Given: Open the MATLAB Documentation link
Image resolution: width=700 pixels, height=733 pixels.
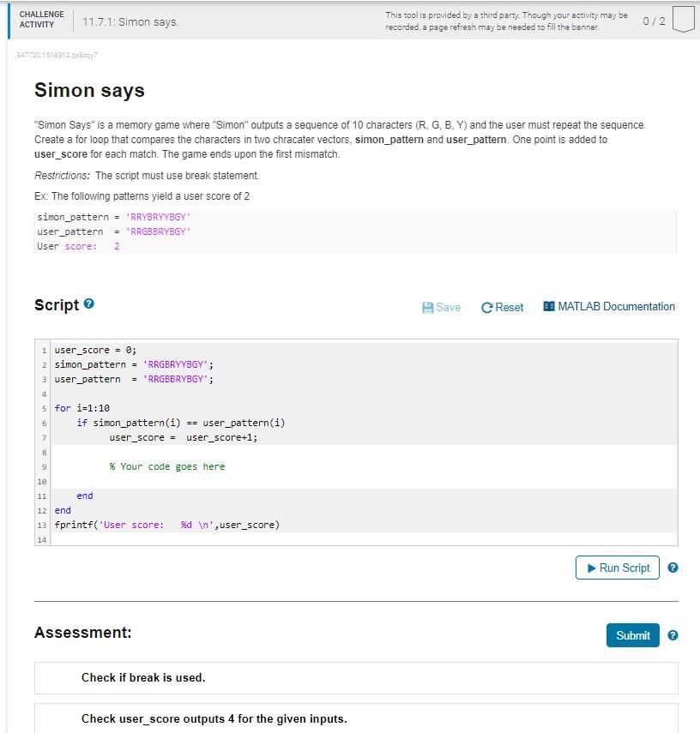Looking at the screenshot, I should 616,306.
